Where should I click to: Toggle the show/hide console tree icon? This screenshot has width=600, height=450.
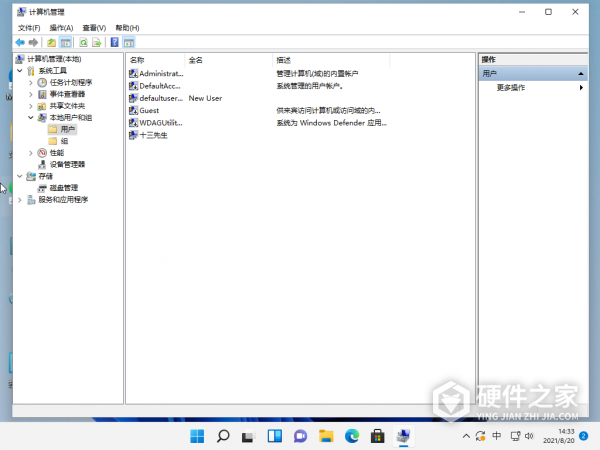click(65, 42)
